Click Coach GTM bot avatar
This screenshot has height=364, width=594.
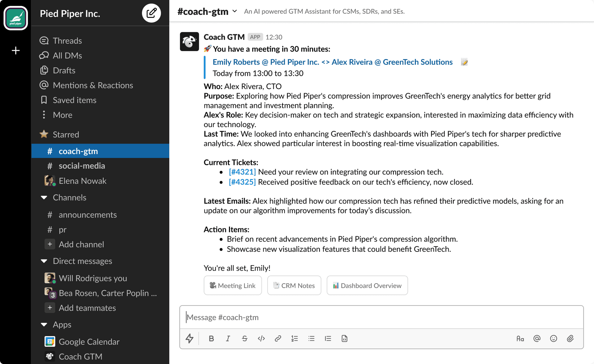click(189, 41)
